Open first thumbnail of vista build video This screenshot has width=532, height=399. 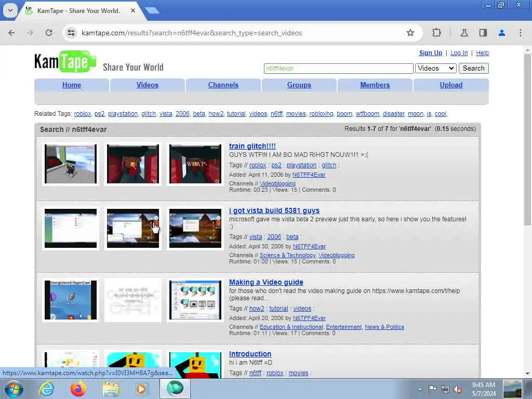point(71,229)
